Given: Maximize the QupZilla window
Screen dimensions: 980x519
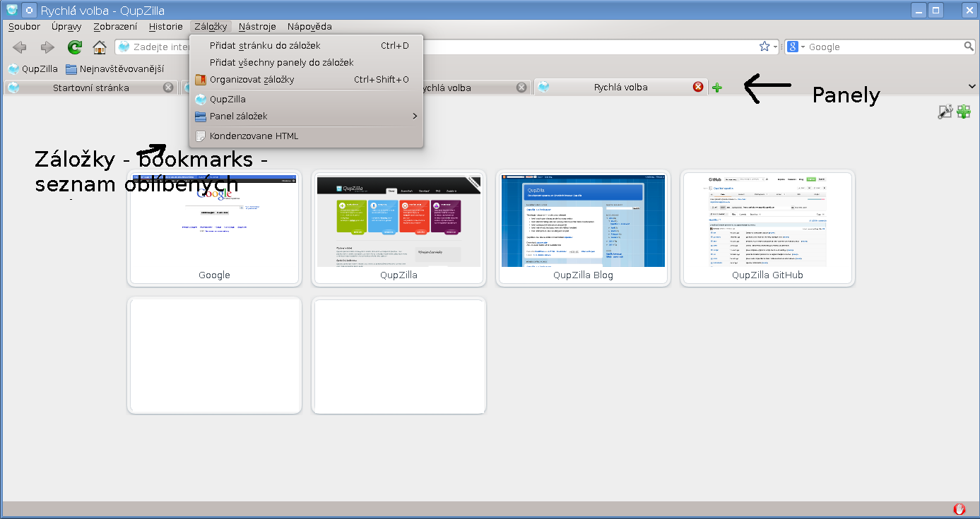Looking at the screenshot, I should [936, 11].
